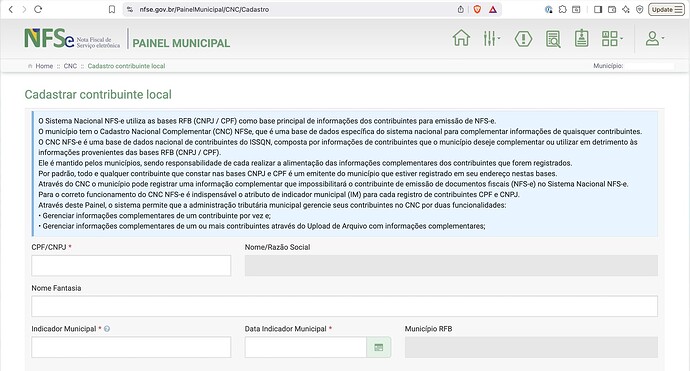Click the Nome/Razão Social disabled field

(451, 266)
